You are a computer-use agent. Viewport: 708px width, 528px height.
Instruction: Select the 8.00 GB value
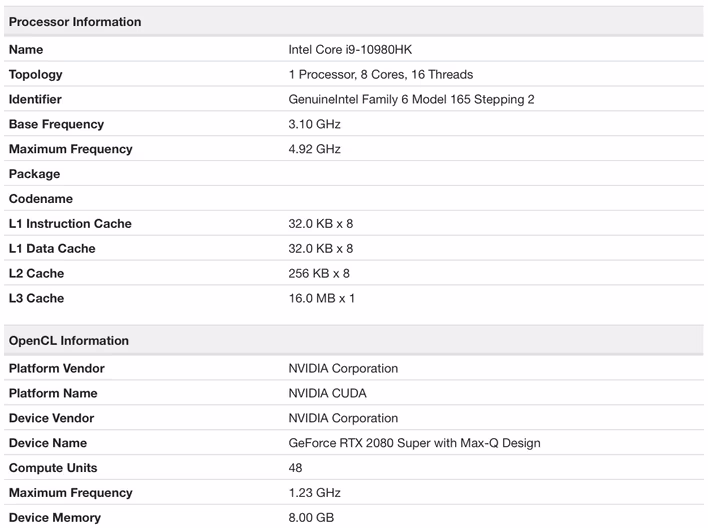(x=311, y=517)
